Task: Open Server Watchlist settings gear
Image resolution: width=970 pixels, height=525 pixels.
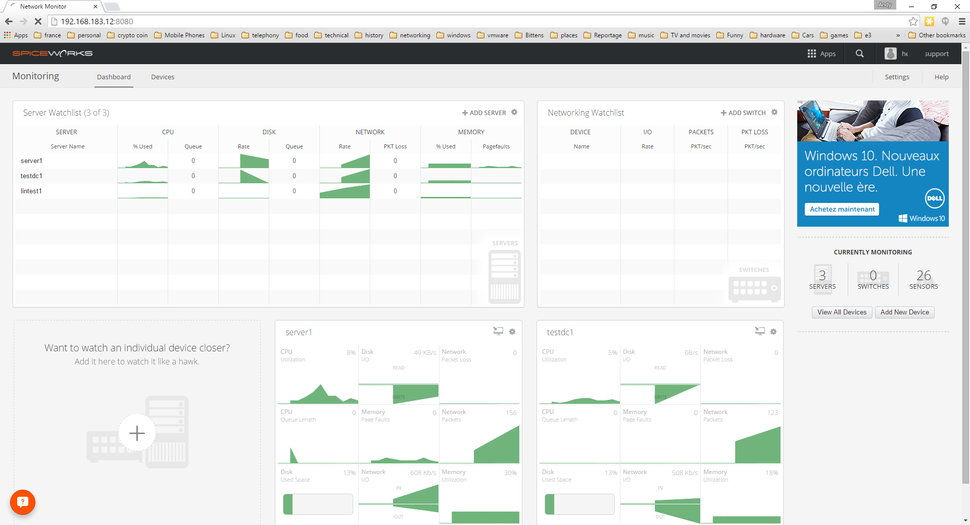Action: tap(514, 112)
